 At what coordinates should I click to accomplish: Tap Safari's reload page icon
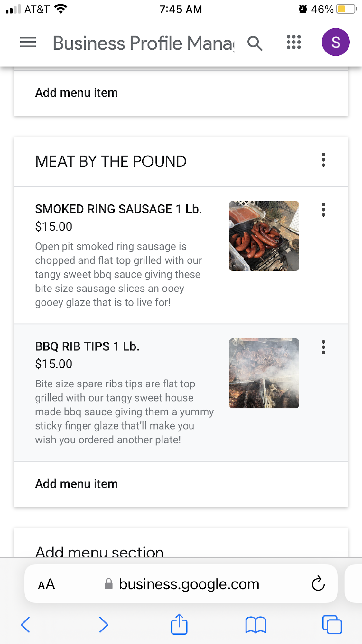[x=318, y=583]
